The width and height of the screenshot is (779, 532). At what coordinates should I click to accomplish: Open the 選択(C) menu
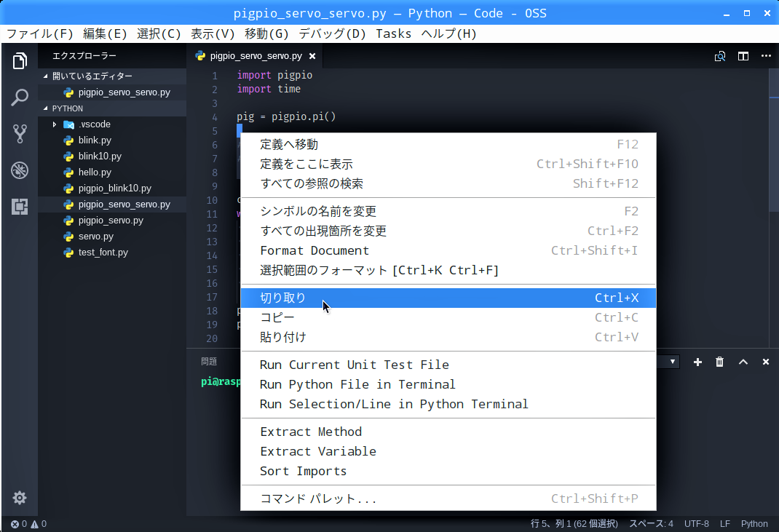(x=159, y=33)
